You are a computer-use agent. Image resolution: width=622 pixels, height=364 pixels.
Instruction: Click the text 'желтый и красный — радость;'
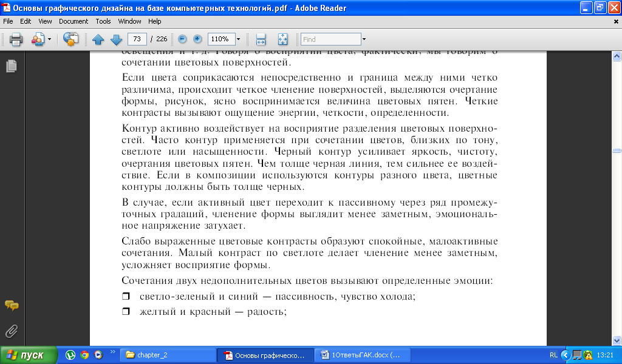(x=213, y=312)
